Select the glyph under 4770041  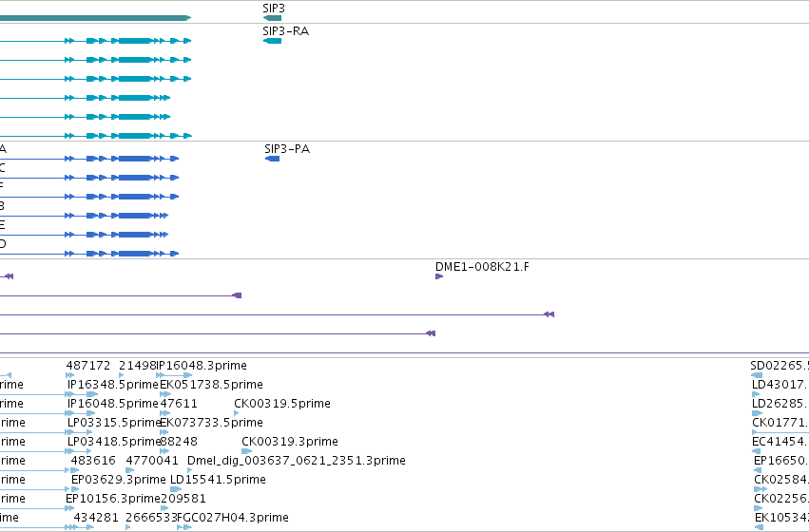(130, 470)
